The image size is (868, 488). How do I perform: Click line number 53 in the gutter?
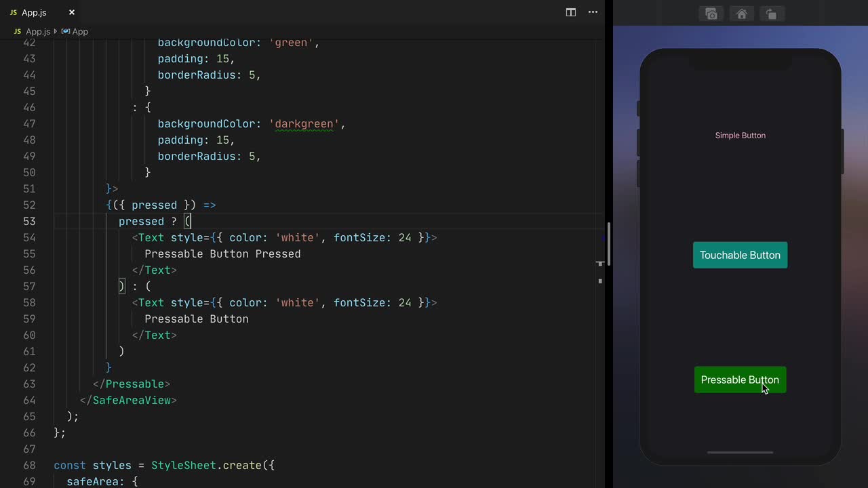(29, 221)
